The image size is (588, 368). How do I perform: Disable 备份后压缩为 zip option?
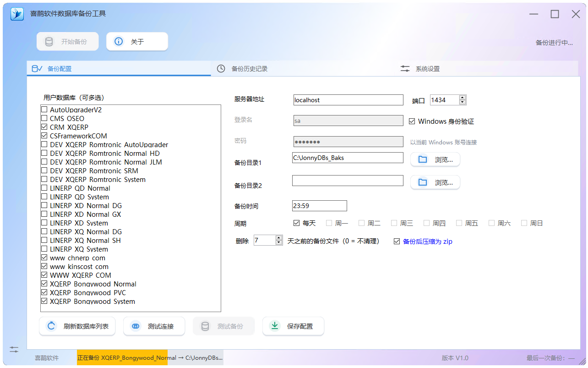pos(397,242)
